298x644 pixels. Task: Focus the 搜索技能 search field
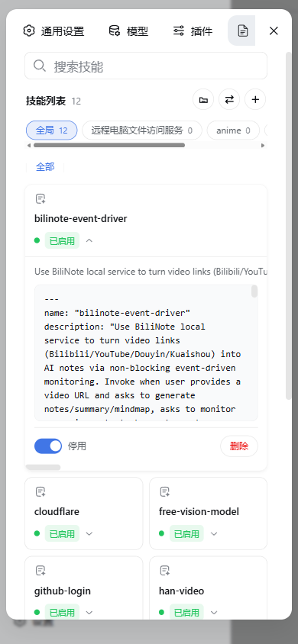click(x=146, y=66)
